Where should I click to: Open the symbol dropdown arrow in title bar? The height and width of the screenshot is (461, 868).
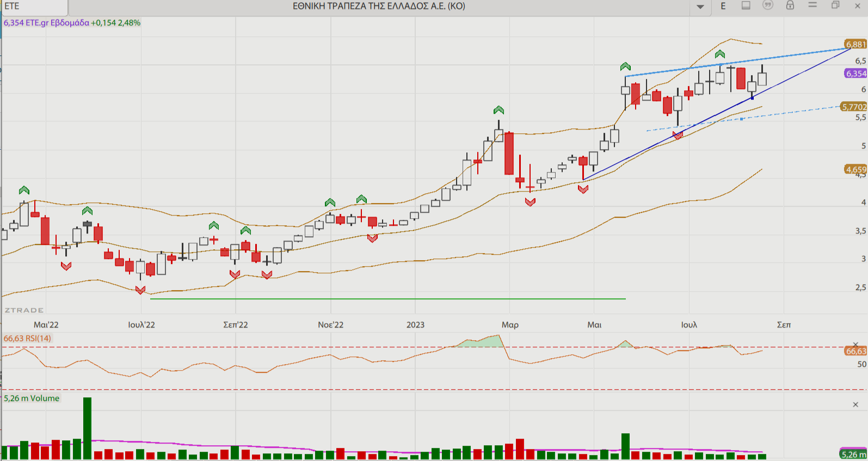click(x=700, y=7)
